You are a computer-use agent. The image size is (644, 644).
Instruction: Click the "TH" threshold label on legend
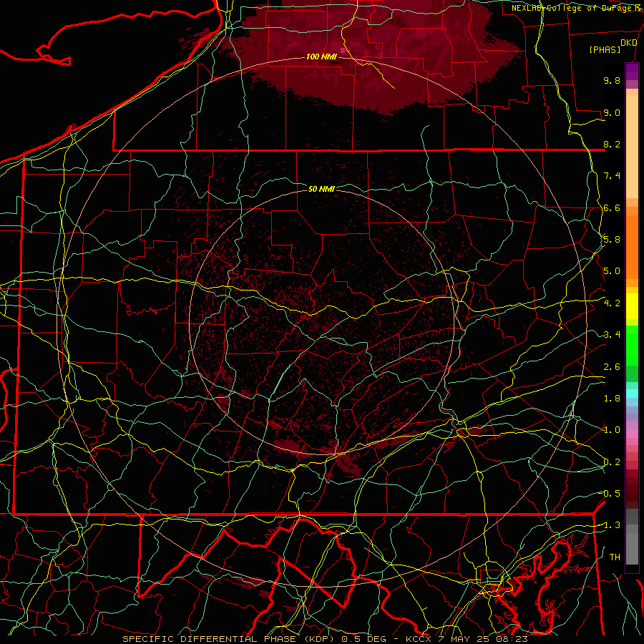click(x=615, y=557)
